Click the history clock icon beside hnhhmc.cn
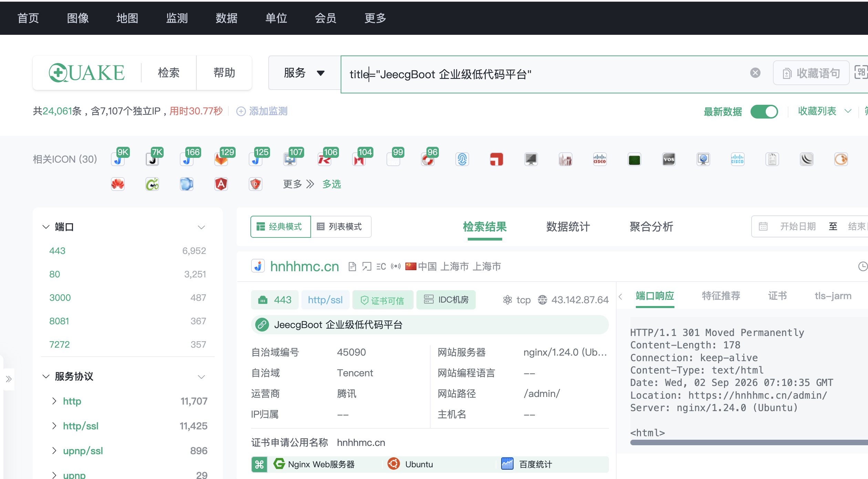868x479 pixels. 863,266
